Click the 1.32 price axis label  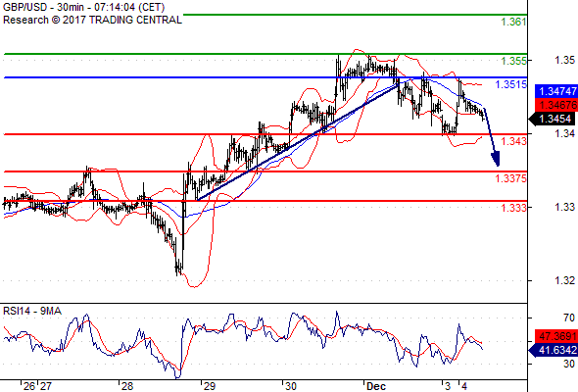point(564,280)
